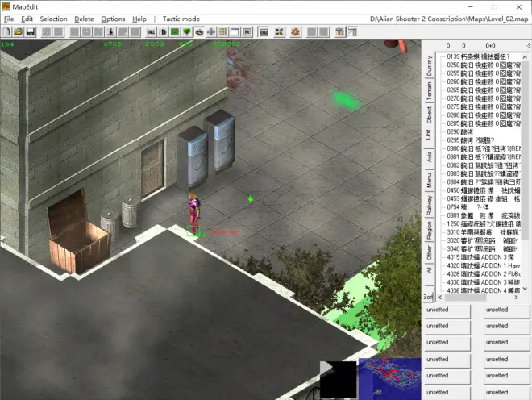Switch to Tactic mode
The width and height of the screenshot is (532, 400).
point(181,19)
